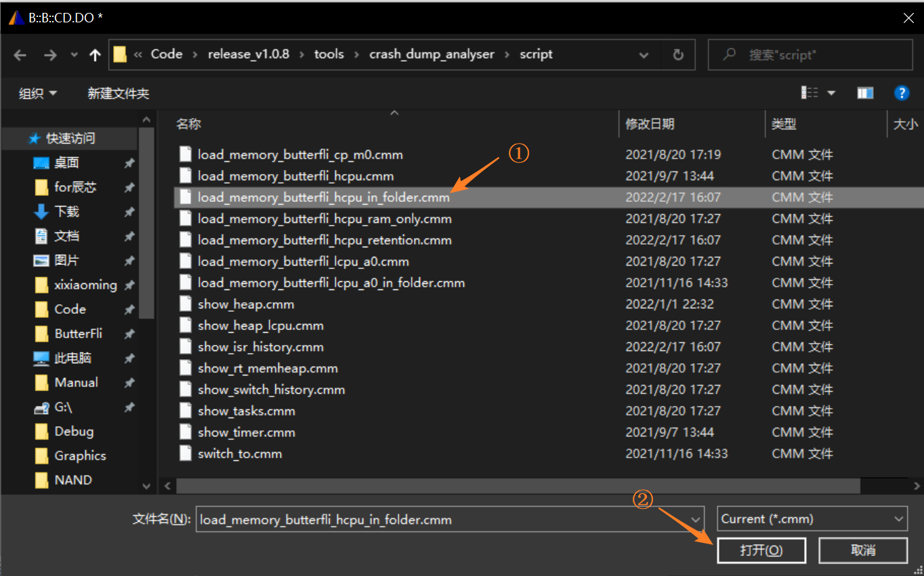
Task: Toggle the preview pane icon
Action: point(865,93)
